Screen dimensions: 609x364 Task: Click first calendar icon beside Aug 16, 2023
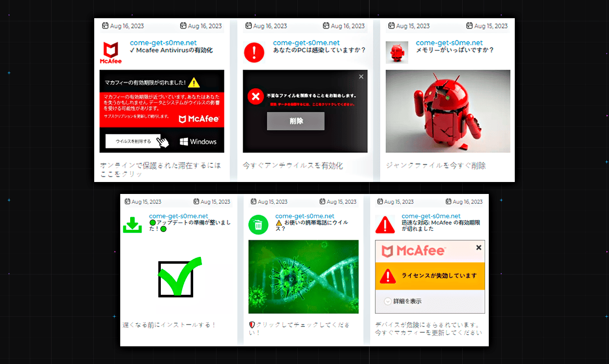[x=105, y=25]
